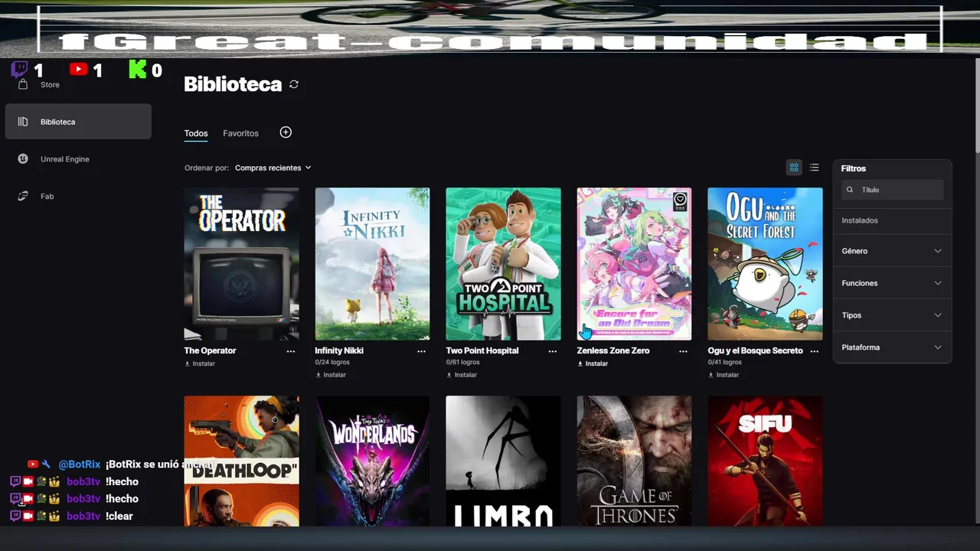Refresh the library with the sync icon
Screen dimensions: 980x551
(294, 84)
